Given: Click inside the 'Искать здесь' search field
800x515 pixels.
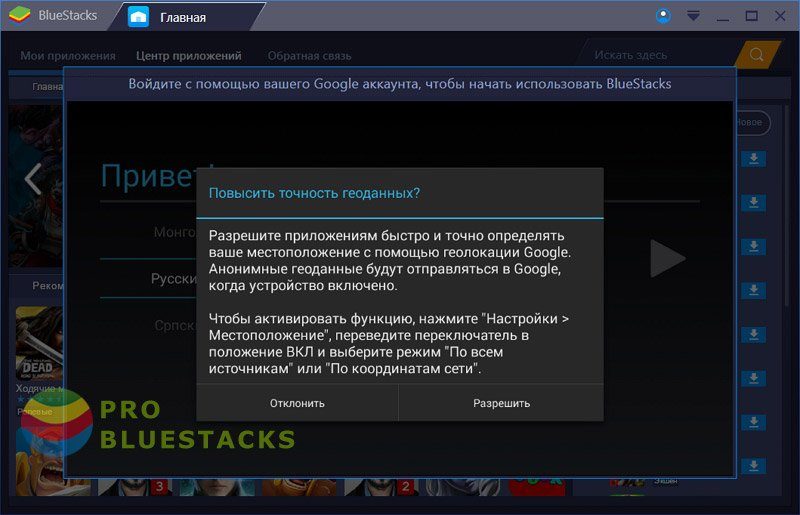Looking at the screenshot, I should point(650,55).
